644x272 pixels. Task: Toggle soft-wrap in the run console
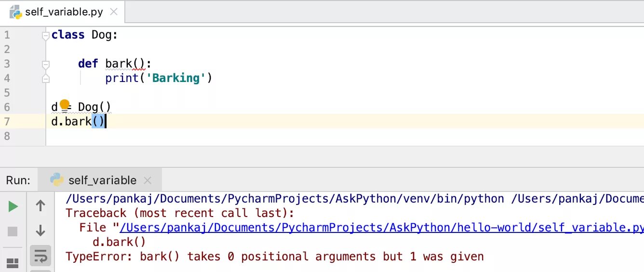[40, 256]
